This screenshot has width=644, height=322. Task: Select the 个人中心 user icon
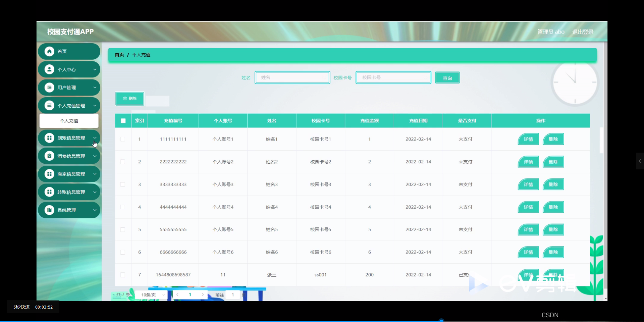[49, 69]
